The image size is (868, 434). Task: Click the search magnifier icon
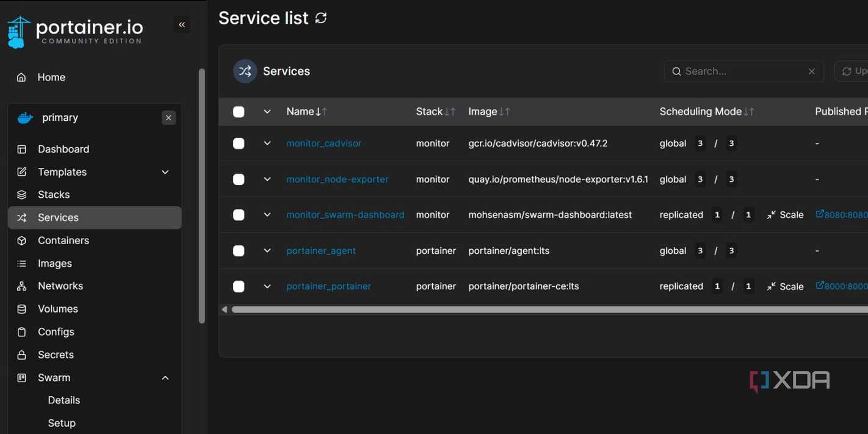pyautogui.click(x=676, y=71)
